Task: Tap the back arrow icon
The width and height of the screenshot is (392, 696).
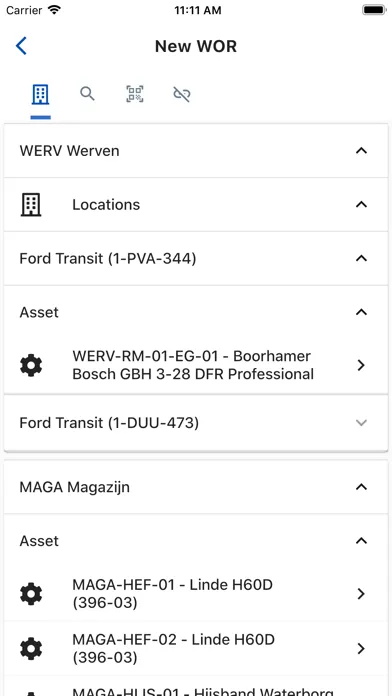Action: [21, 46]
